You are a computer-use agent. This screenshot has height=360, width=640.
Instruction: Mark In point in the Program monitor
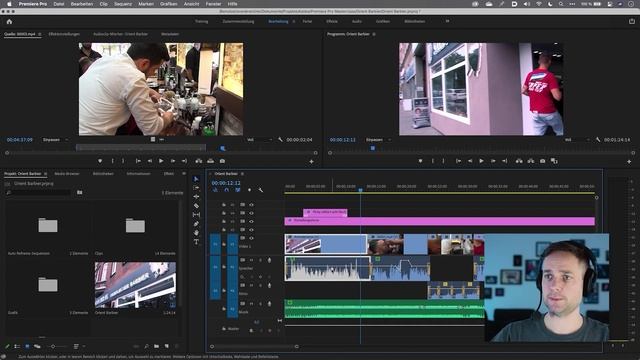[x=433, y=161]
